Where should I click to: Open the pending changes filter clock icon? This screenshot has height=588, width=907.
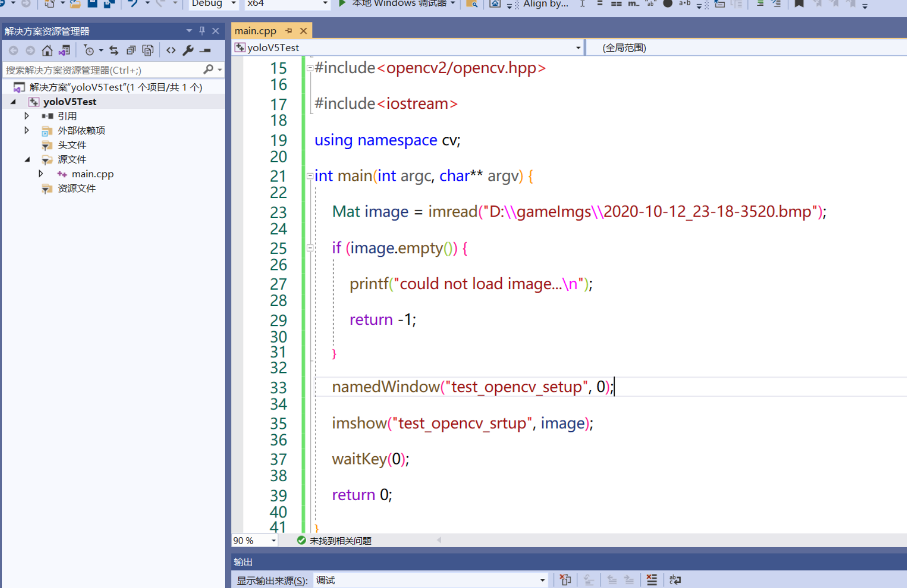pos(89,50)
